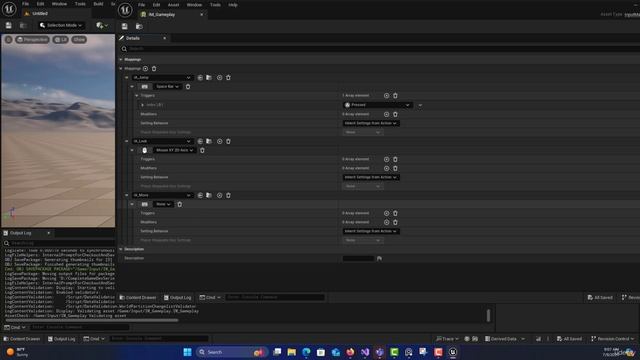Image resolution: width=640 pixels, height=360 pixels.
Task: Add a key binding to IA_Move mapping
Action: point(219,195)
